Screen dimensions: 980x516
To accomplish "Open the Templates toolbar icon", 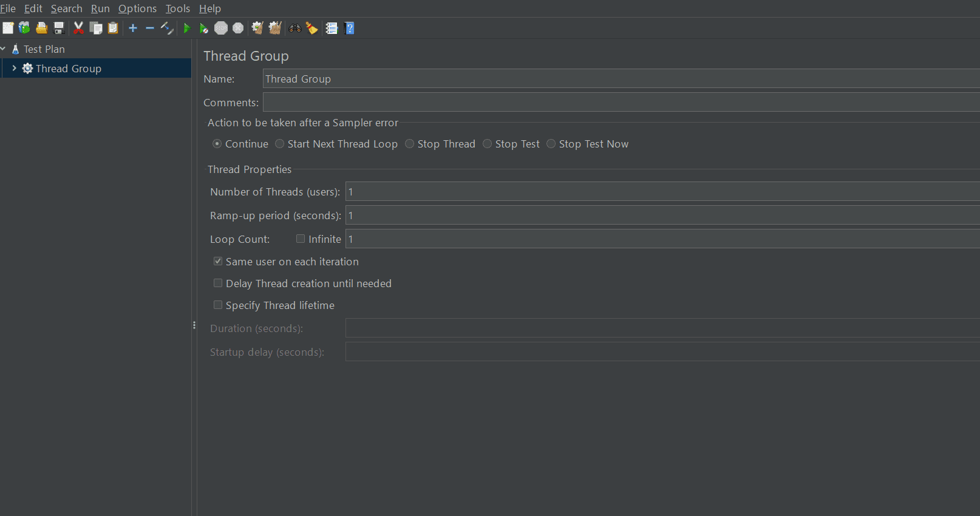I will [x=24, y=28].
